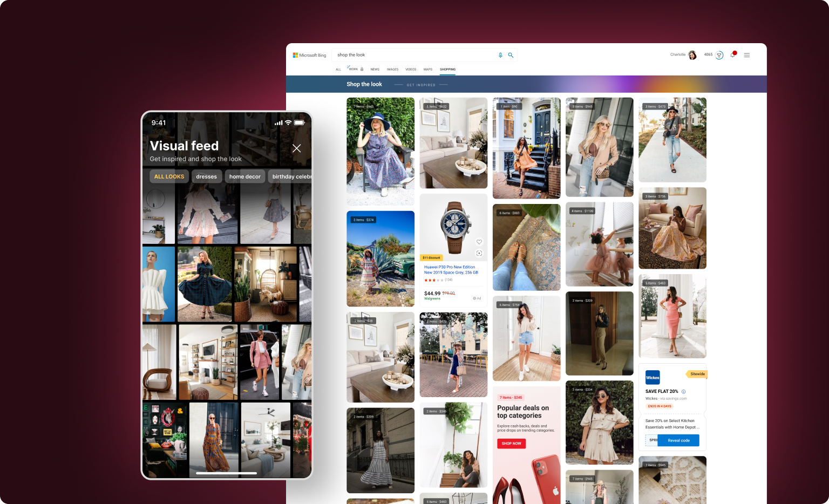
Task: Switch to the Videos tab
Action: click(411, 70)
